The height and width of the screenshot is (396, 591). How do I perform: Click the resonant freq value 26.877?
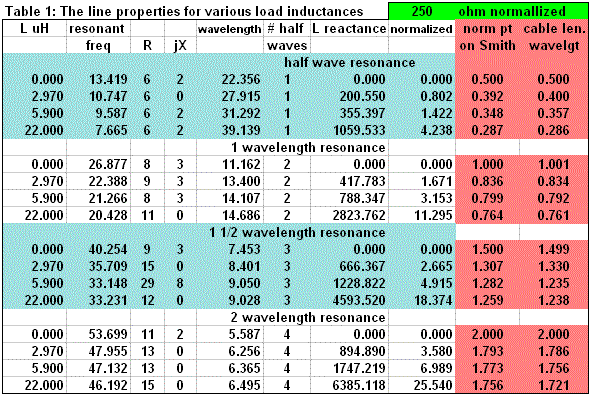coord(108,165)
